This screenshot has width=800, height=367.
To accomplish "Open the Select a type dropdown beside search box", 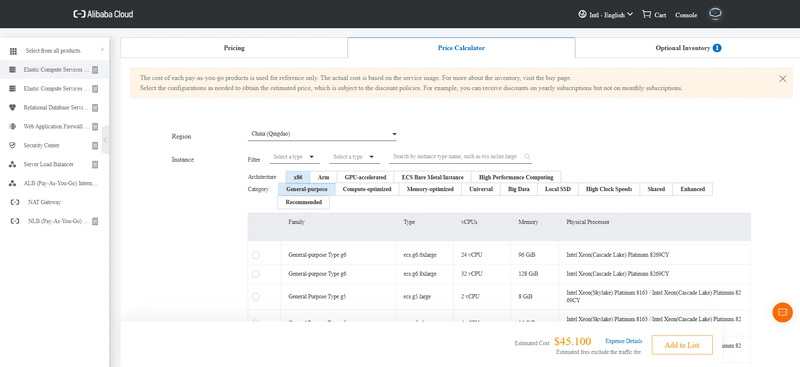I will coord(354,157).
